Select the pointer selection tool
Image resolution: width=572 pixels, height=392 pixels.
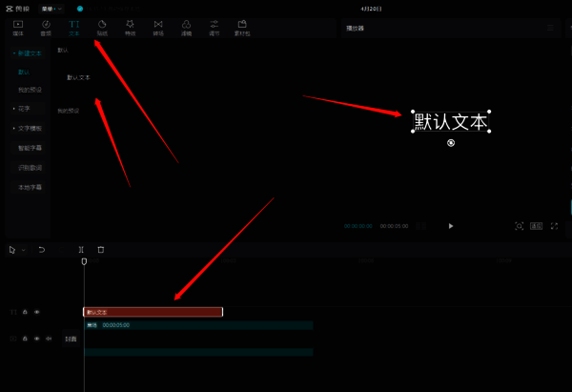tap(12, 250)
